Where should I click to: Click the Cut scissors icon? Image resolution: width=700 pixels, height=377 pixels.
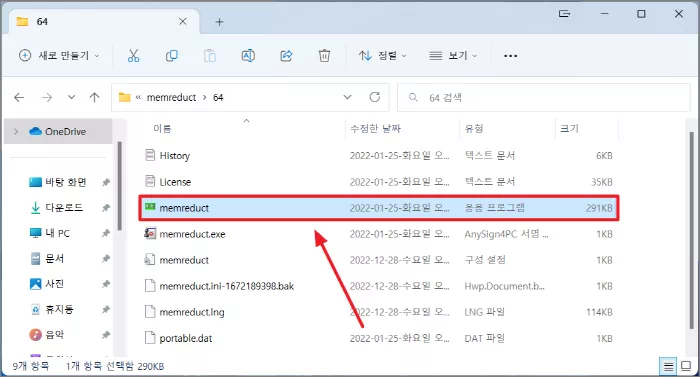click(x=133, y=56)
